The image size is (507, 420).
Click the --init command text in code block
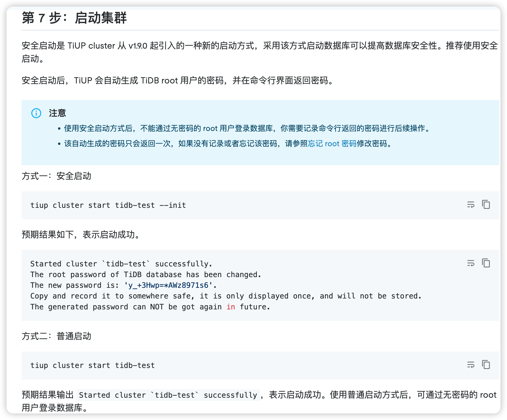tap(108, 205)
